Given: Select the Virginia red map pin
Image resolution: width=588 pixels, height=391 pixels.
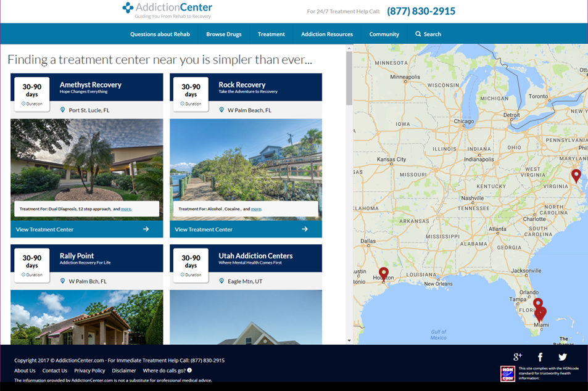Looking at the screenshot, I should click(576, 176).
